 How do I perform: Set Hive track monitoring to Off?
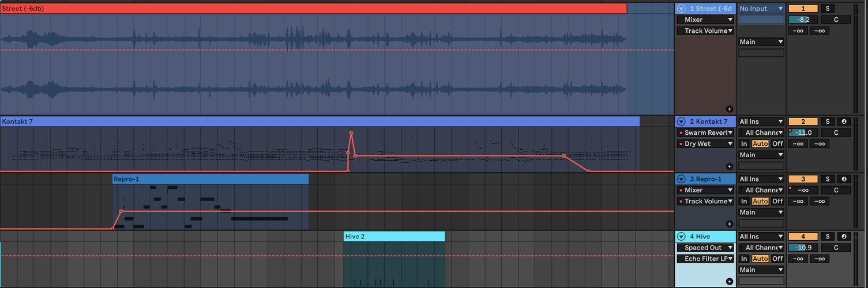(x=777, y=259)
